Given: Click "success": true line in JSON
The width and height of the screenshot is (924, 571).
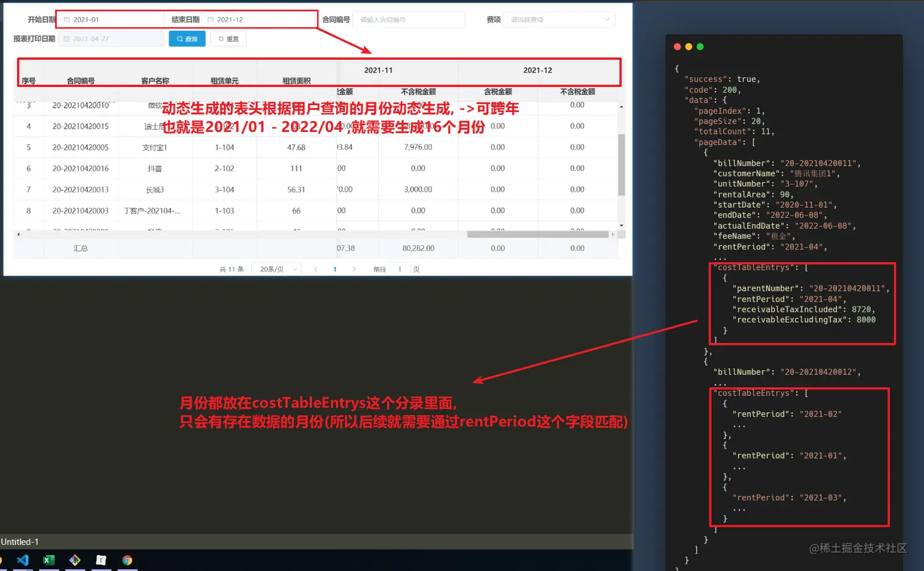Looking at the screenshot, I should (722, 79).
